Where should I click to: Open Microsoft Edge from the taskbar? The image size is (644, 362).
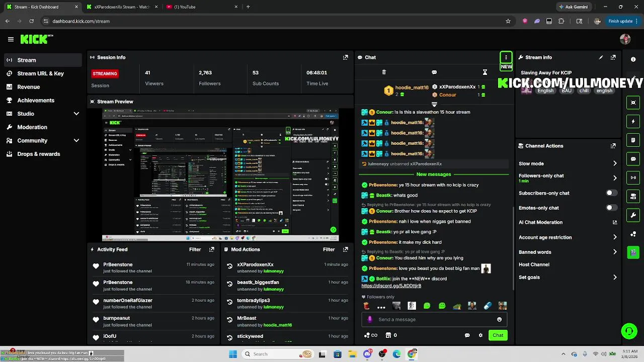(397, 354)
